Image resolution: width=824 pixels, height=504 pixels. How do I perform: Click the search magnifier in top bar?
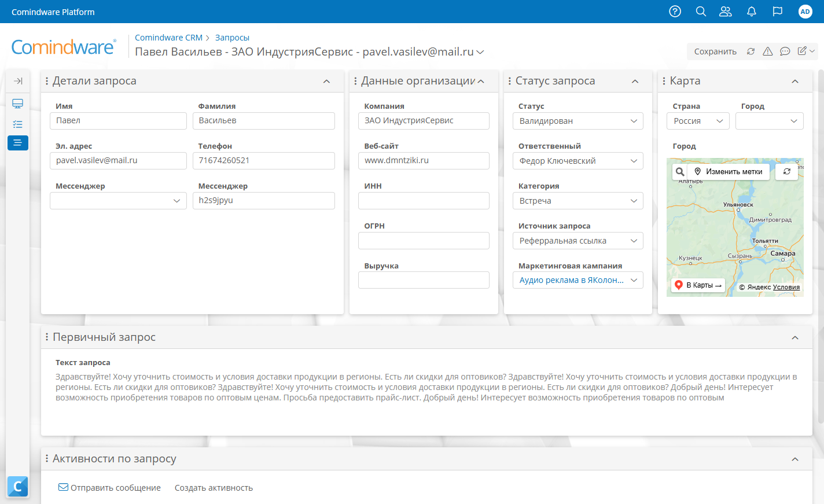(x=701, y=12)
